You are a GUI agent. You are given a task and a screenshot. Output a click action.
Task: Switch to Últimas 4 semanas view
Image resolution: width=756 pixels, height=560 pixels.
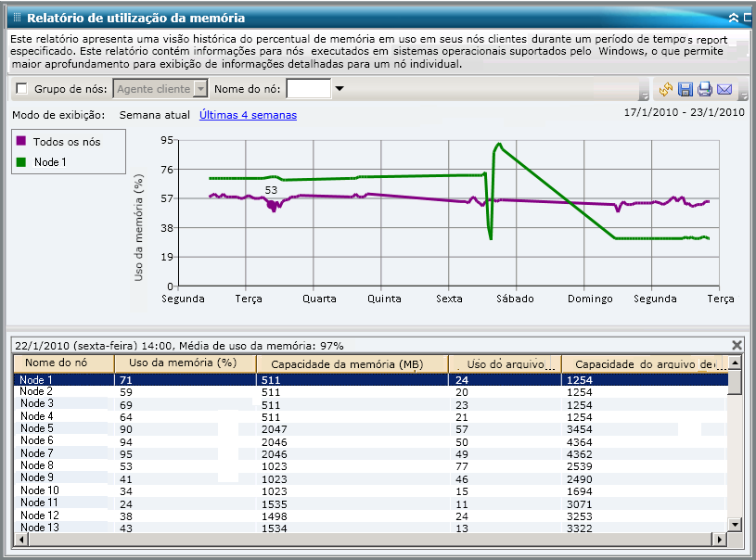(x=248, y=115)
